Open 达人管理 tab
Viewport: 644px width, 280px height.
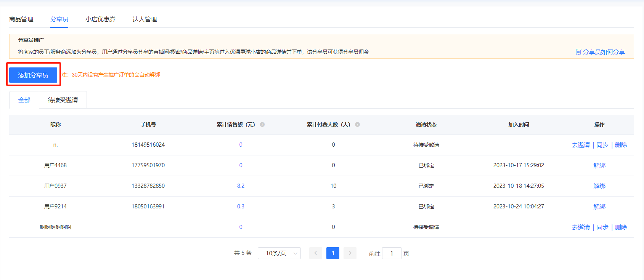click(145, 19)
